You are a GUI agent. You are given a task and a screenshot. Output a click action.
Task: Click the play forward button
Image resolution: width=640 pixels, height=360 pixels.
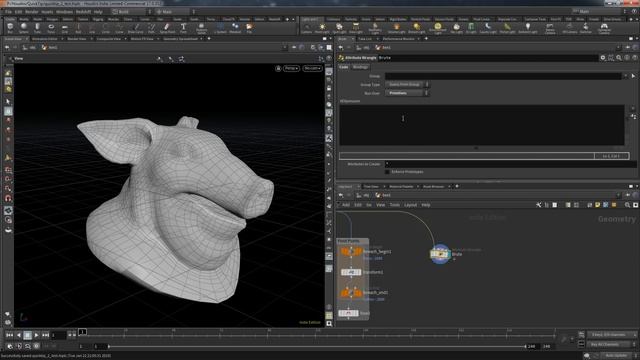[36, 335]
